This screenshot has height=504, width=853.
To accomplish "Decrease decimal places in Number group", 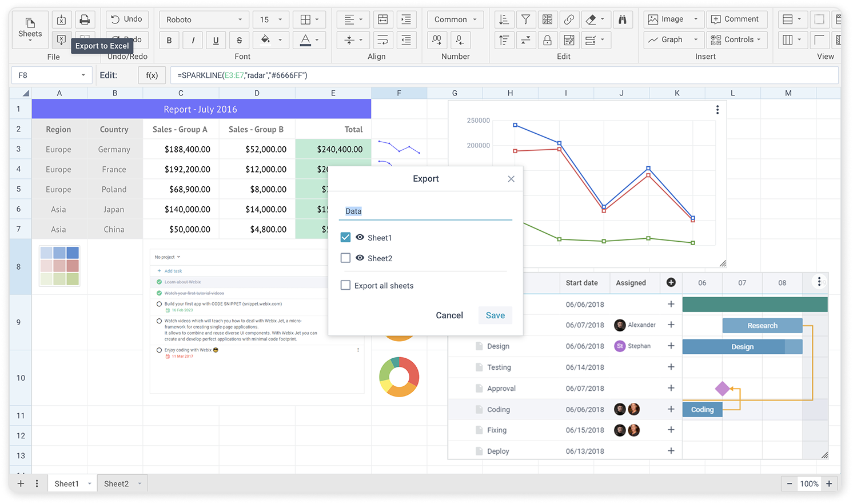I will pyautogui.click(x=460, y=40).
